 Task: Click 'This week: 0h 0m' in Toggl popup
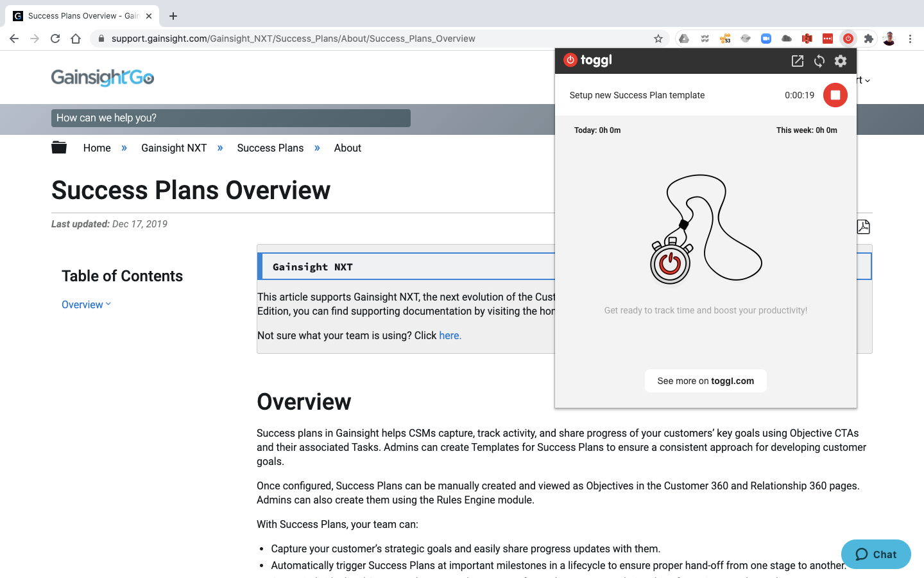pos(807,130)
